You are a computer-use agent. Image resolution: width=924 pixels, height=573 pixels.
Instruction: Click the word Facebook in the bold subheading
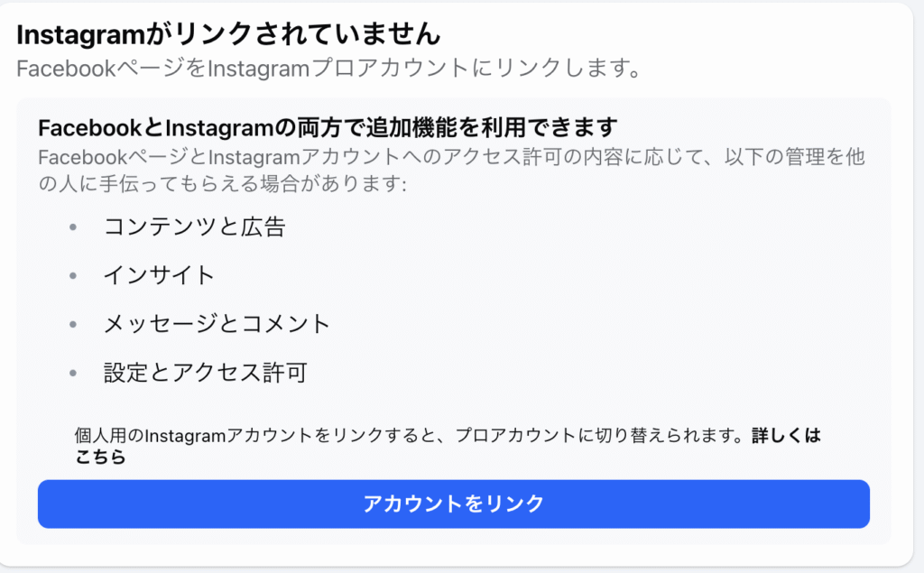pos(90,127)
